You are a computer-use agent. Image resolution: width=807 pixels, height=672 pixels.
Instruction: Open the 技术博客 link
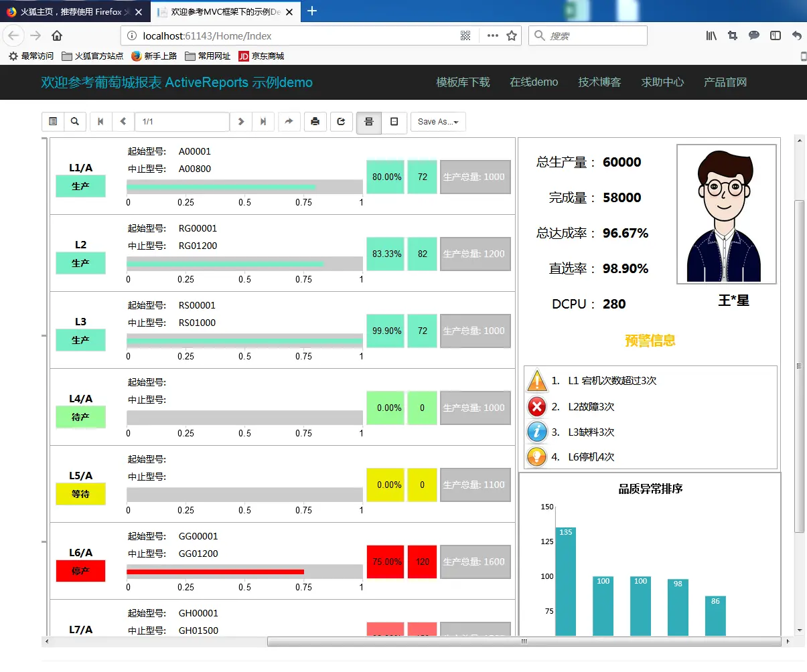[600, 82]
